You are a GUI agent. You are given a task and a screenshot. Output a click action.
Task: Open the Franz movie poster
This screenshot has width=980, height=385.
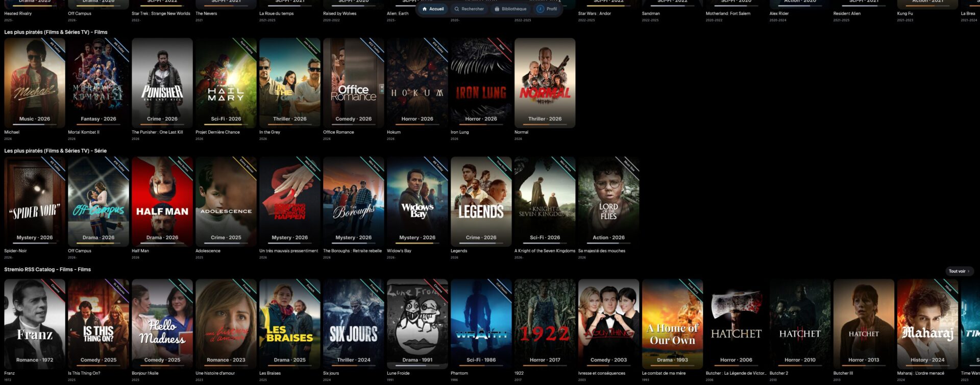pos(35,324)
